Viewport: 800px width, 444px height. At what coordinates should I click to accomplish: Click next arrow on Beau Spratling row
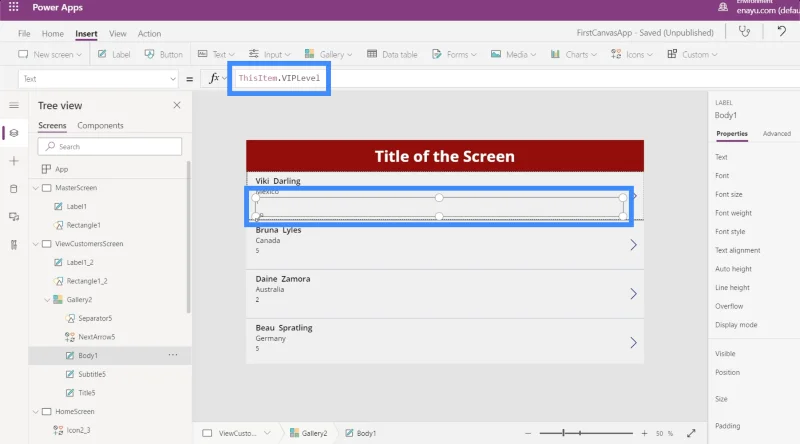[633, 342]
